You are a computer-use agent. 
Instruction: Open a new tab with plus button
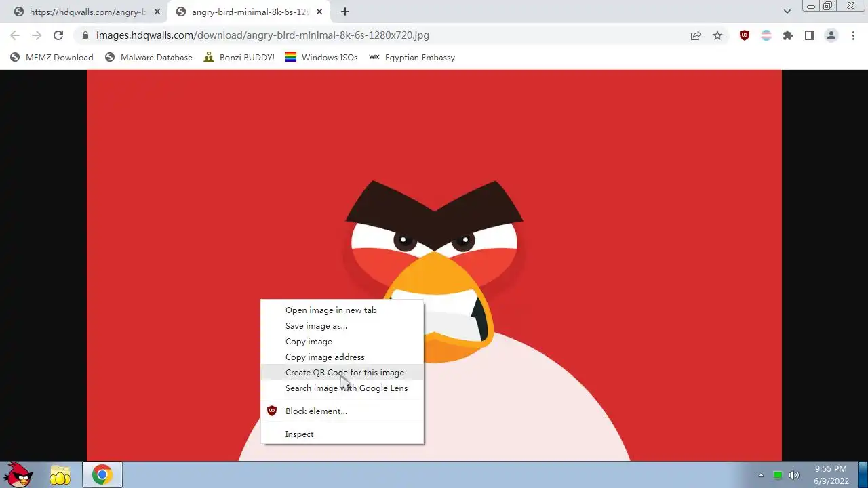[x=345, y=12]
